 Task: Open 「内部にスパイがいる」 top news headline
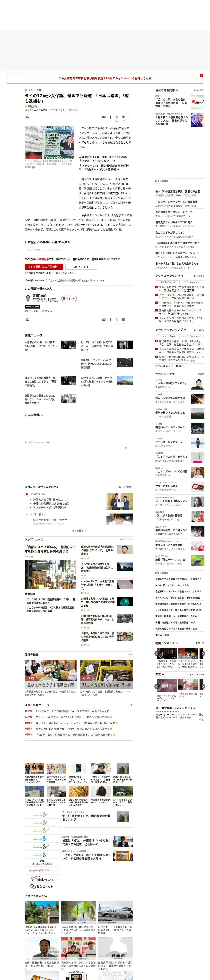(50, 549)
